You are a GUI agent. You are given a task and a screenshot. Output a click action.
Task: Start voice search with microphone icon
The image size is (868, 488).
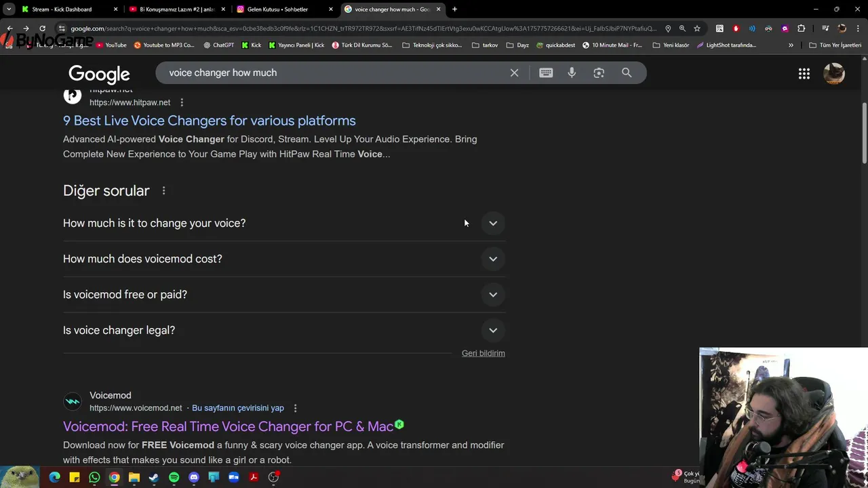572,73
